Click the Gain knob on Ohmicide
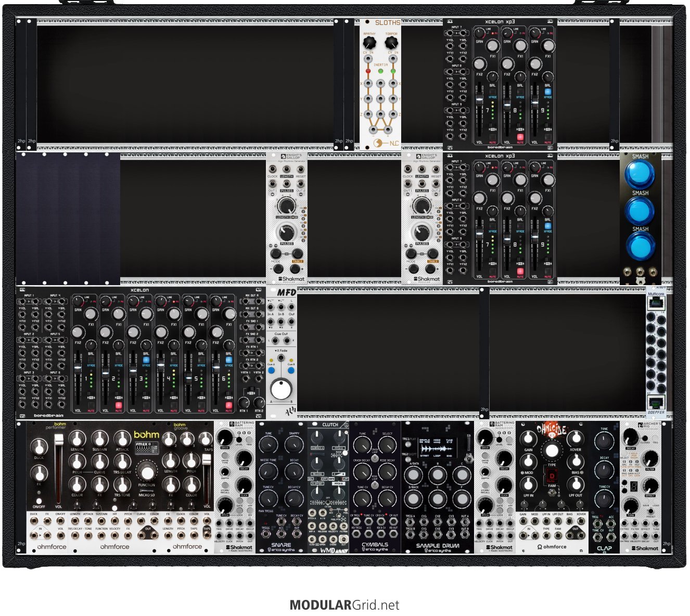This screenshot has height=616, width=690. tap(529, 439)
